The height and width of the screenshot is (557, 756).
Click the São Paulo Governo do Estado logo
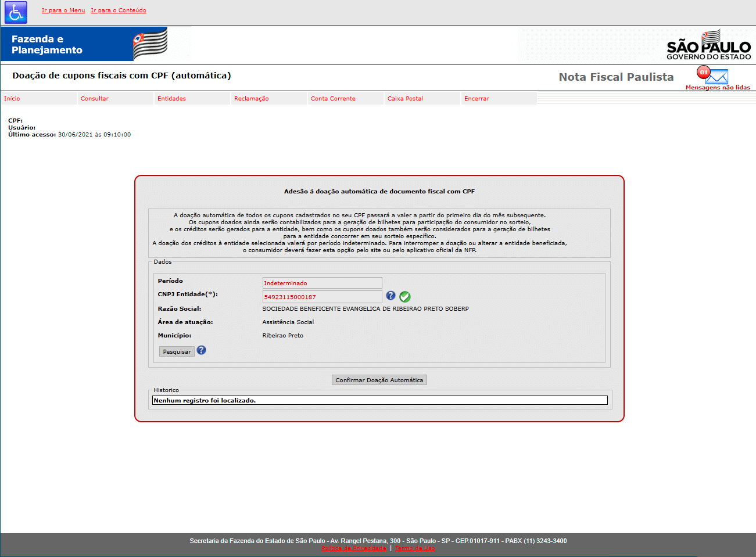pos(708,45)
